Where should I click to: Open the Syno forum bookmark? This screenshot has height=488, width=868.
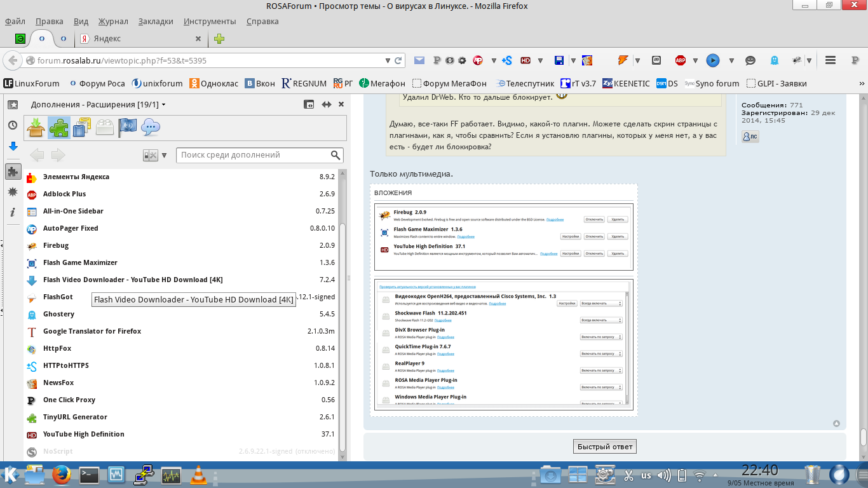(712, 83)
